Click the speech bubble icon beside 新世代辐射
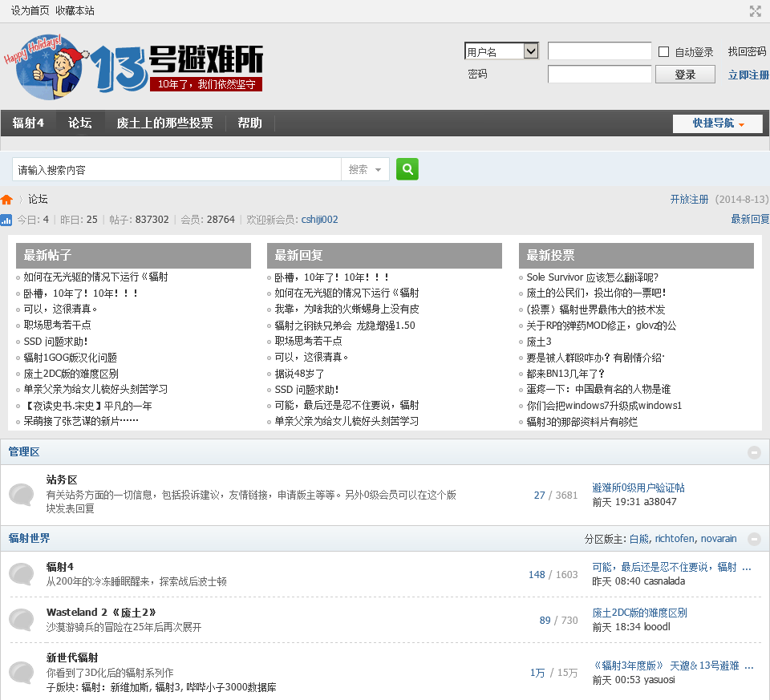 pos(22,672)
